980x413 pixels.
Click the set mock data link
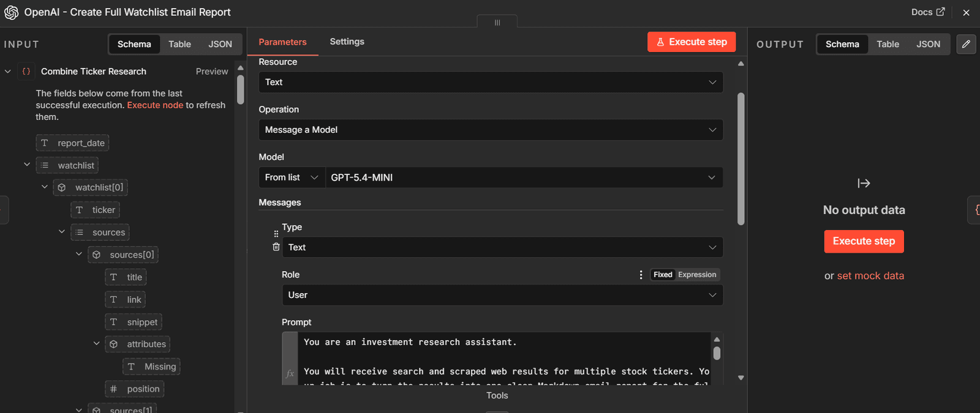pos(870,275)
